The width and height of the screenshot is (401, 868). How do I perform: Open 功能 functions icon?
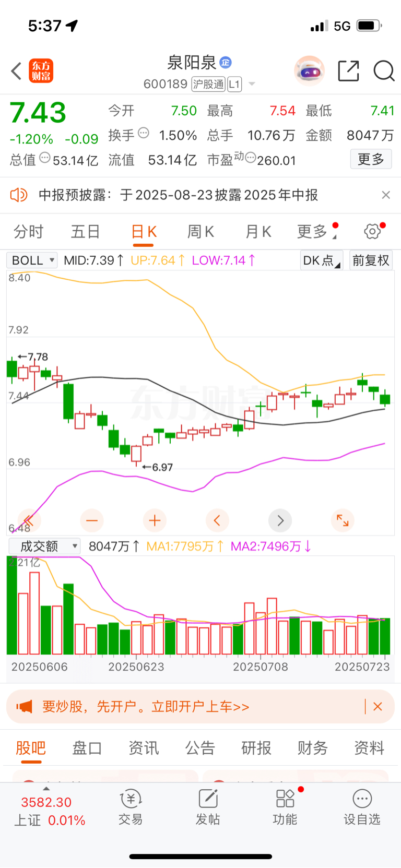(285, 806)
